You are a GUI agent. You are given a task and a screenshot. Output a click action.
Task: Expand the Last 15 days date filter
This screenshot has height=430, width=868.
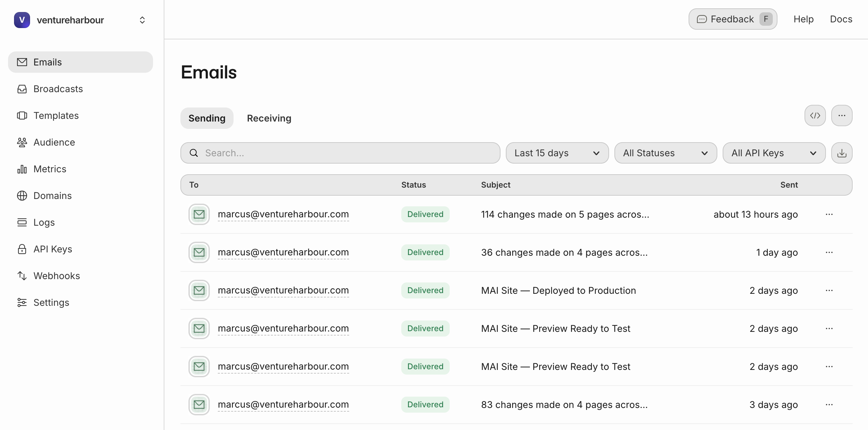(x=557, y=153)
